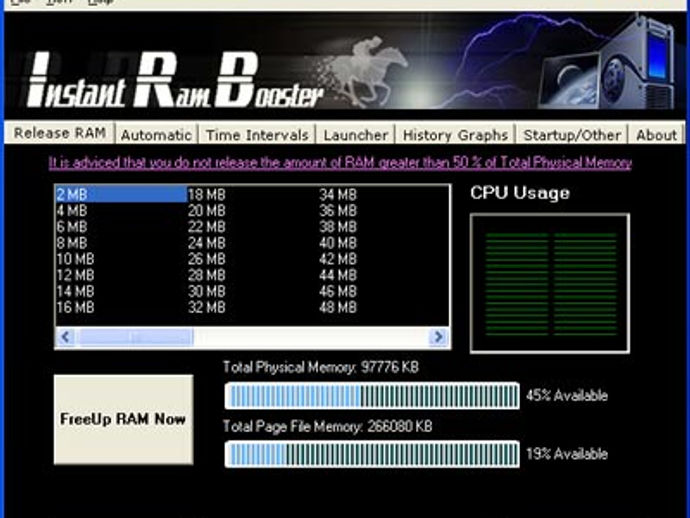Click the list's left scroll arrow
690x518 pixels.
tap(65, 337)
